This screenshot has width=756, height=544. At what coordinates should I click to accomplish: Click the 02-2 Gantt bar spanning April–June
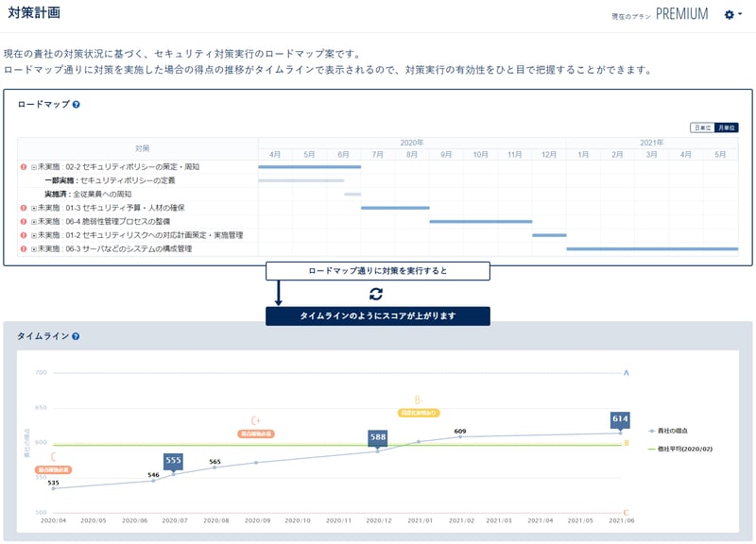coord(310,167)
